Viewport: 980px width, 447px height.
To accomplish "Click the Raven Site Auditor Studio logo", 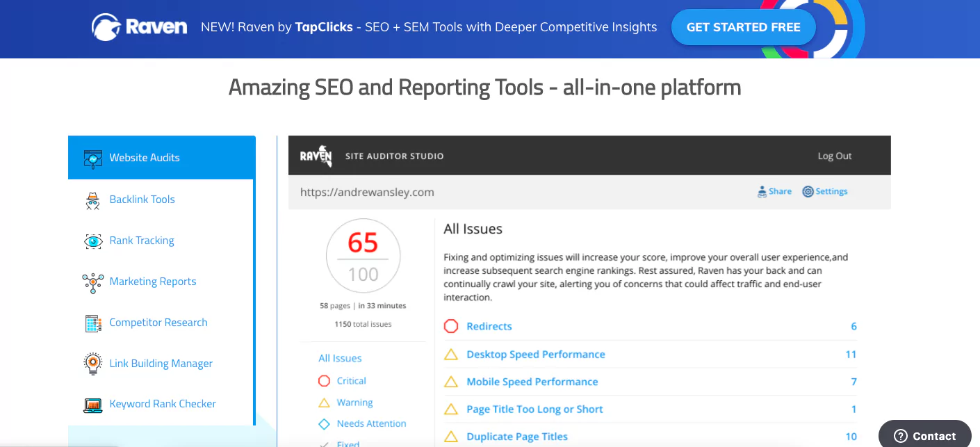I will [316, 156].
